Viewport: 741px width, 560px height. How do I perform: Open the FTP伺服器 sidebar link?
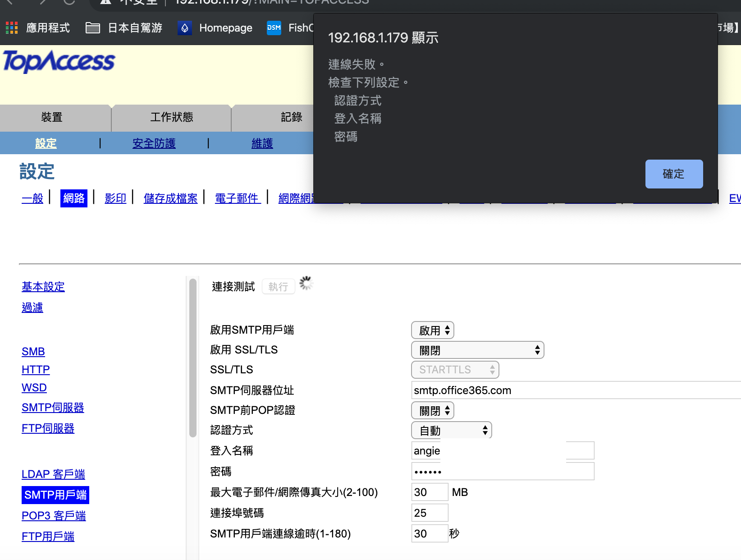[48, 428]
